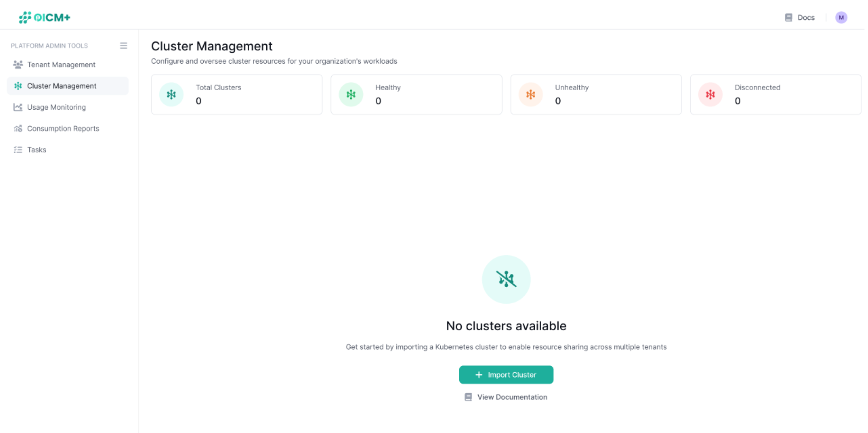Click the cluster icon on the Total Clusters card
The width and height of the screenshot is (868, 433).
[x=171, y=94]
